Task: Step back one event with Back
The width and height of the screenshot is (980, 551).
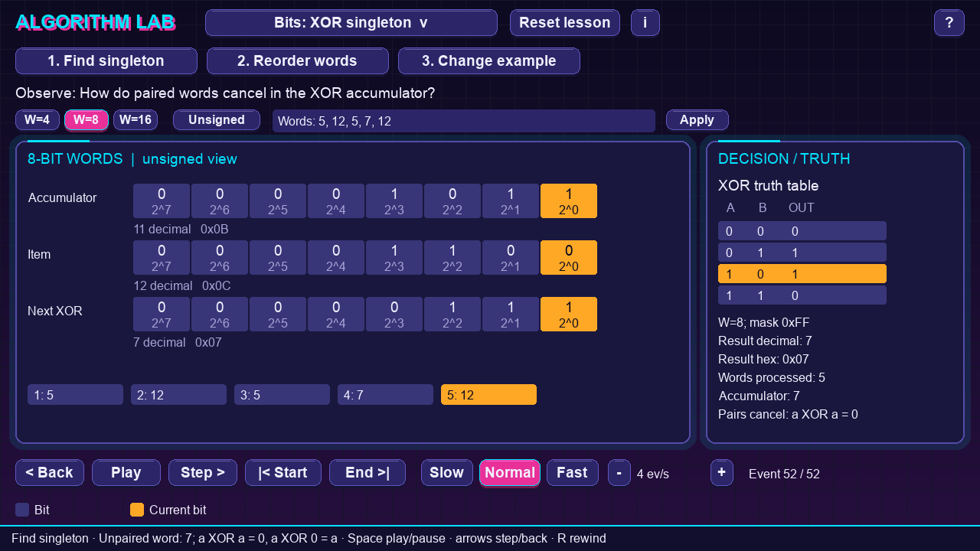Action: click(x=50, y=473)
